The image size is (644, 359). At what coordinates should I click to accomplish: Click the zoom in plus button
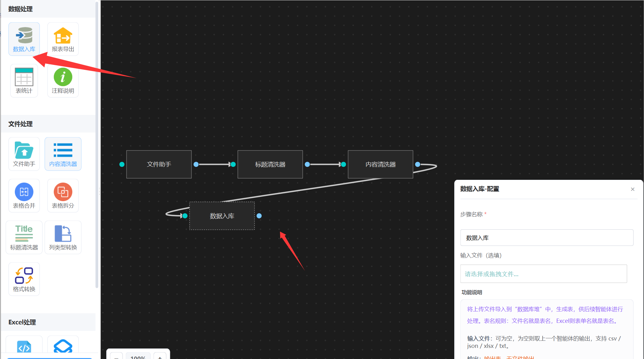pos(160,356)
